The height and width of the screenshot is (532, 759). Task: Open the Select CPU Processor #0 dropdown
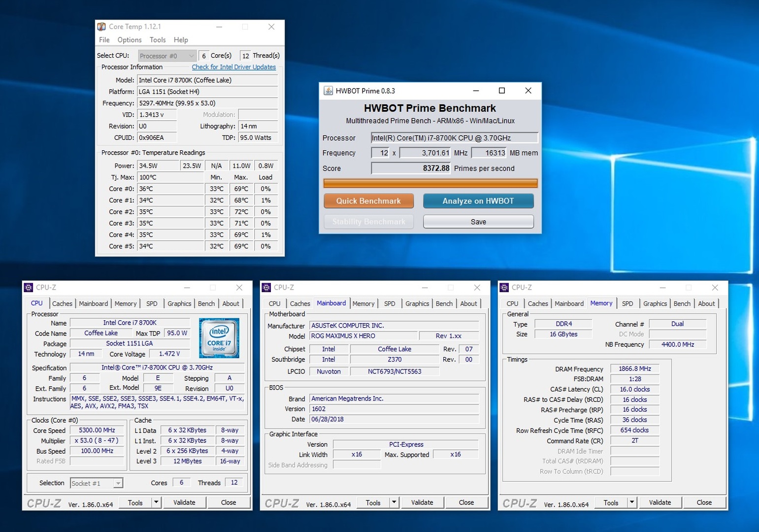click(x=167, y=56)
